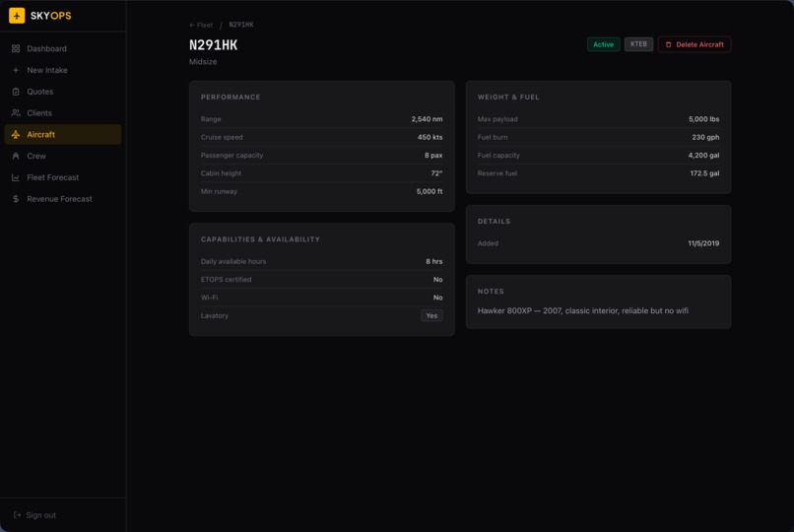Viewport: 794px width, 532px height.
Task: Click the Dashboard grid icon
Action: 16,48
